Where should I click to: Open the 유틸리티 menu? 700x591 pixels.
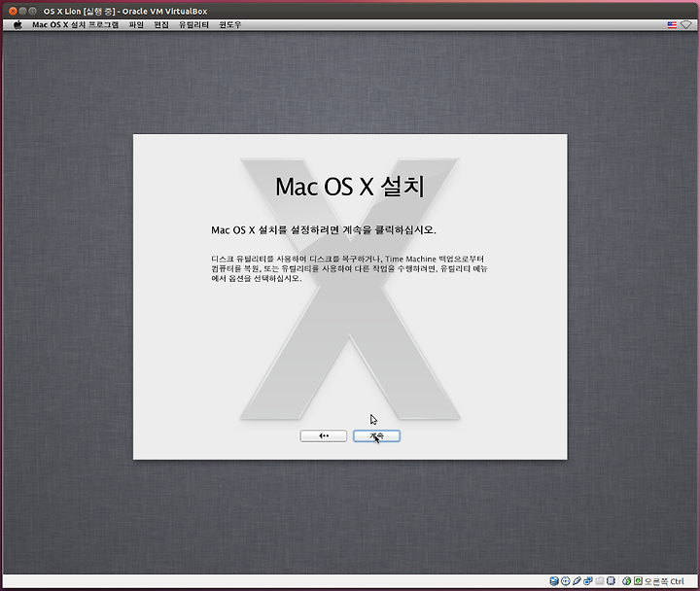coord(193,24)
